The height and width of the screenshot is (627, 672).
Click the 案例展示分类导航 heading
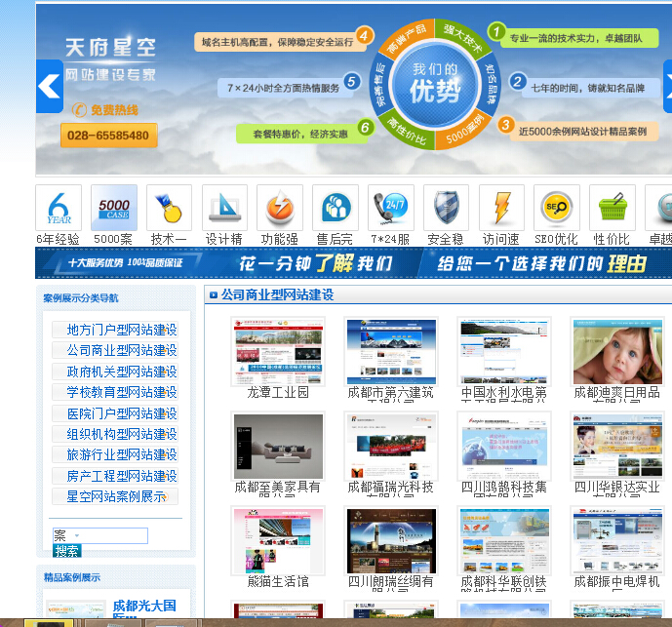[81, 298]
